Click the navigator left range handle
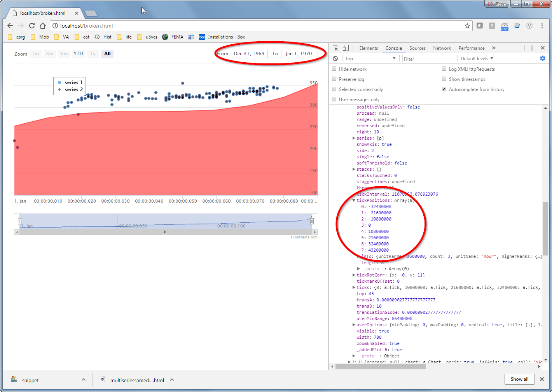Viewport: 552px width, 392px height. pyautogui.click(x=19, y=221)
